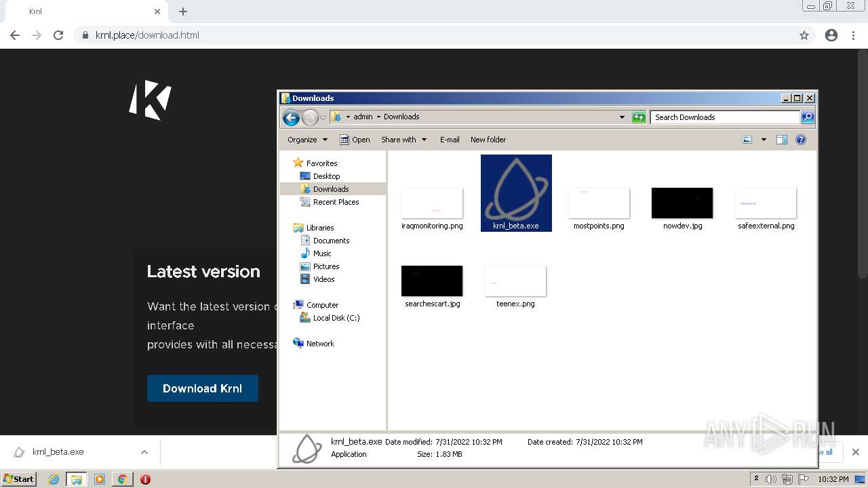868x488 pixels.
Task: Select teenex.png file thumbnail
Action: [x=515, y=281]
